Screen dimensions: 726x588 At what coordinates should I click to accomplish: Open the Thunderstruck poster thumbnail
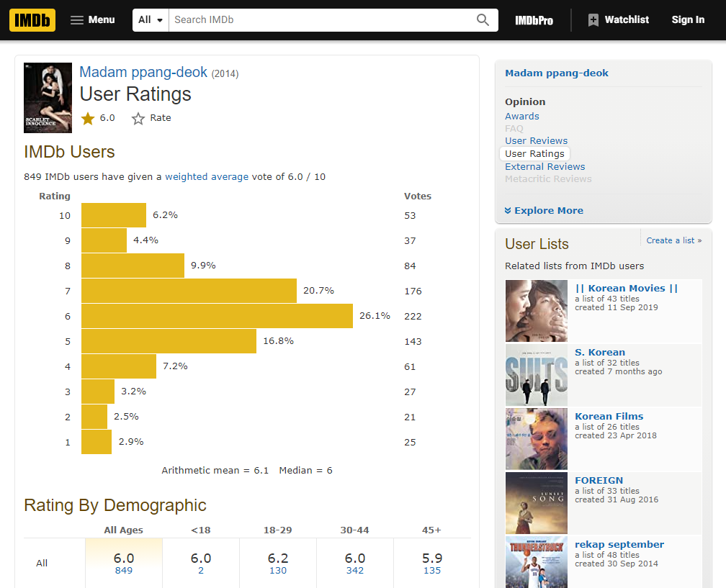[x=536, y=562]
